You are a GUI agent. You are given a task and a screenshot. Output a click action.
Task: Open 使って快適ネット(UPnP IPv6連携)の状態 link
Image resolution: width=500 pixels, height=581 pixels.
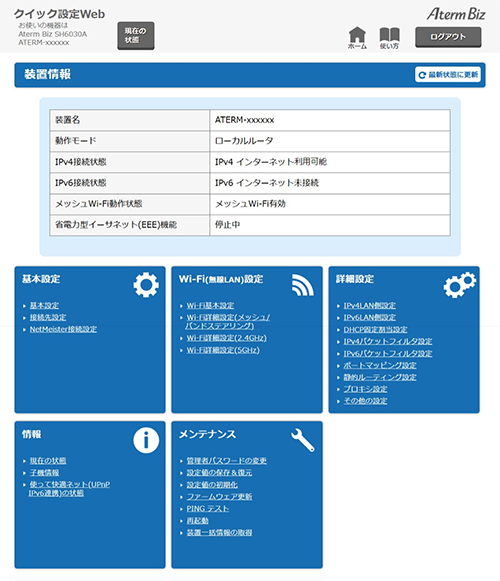(69, 488)
